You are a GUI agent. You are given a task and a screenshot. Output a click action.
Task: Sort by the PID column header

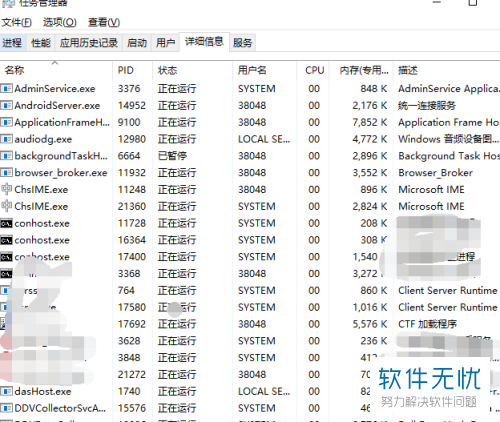[x=132, y=70]
